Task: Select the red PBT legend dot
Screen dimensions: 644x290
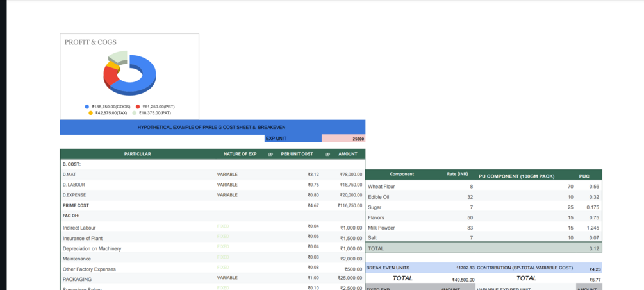Action: (138, 107)
